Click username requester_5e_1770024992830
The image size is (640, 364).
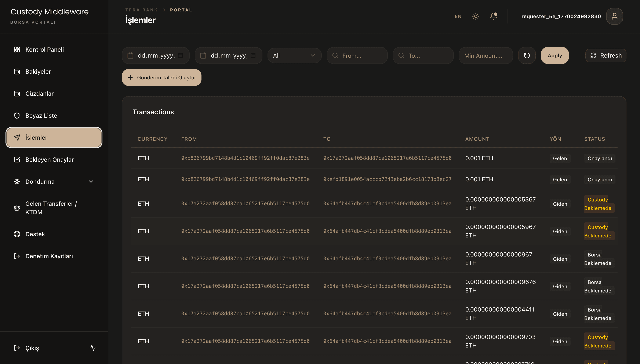tap(561, 17)
